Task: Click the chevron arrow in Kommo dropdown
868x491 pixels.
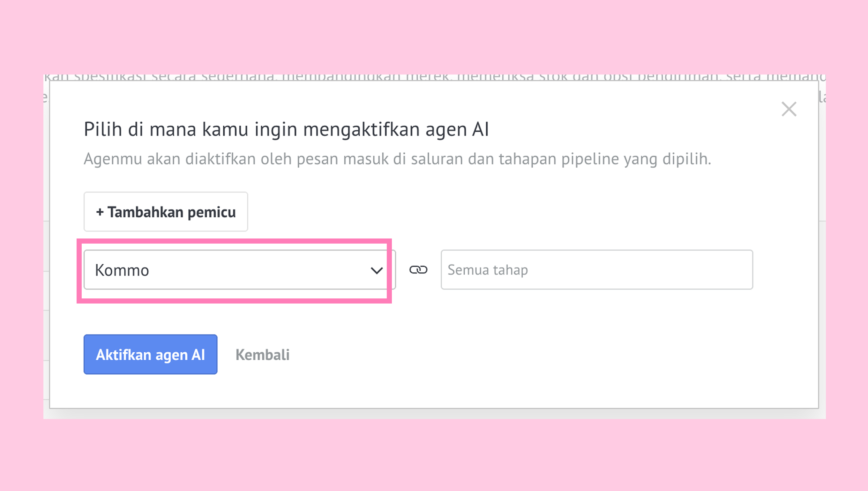Action: pos(376,270)
